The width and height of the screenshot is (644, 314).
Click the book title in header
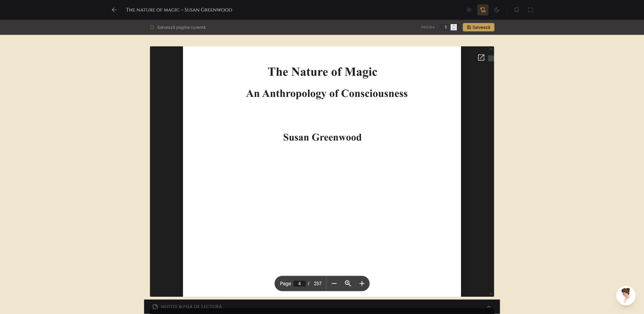[179, 10]
